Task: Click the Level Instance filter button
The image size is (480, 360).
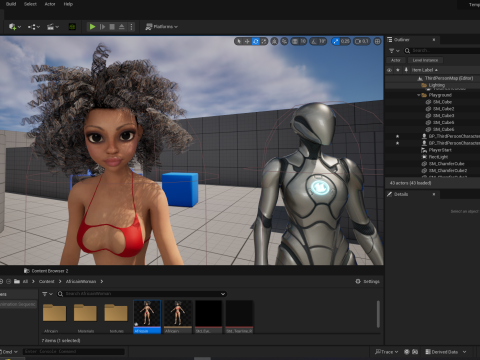Action: coord(425,60)
